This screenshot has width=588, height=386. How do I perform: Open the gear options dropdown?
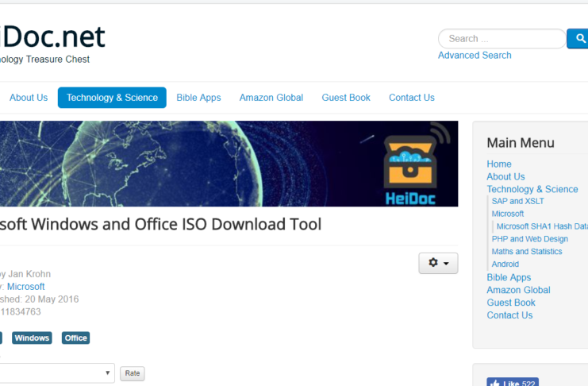438,263
